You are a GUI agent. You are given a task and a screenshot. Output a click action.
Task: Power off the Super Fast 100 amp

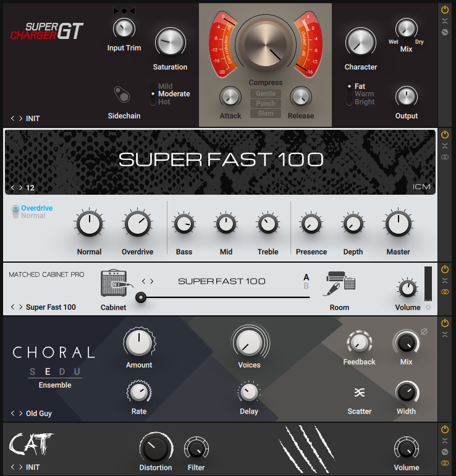(445, 135)
